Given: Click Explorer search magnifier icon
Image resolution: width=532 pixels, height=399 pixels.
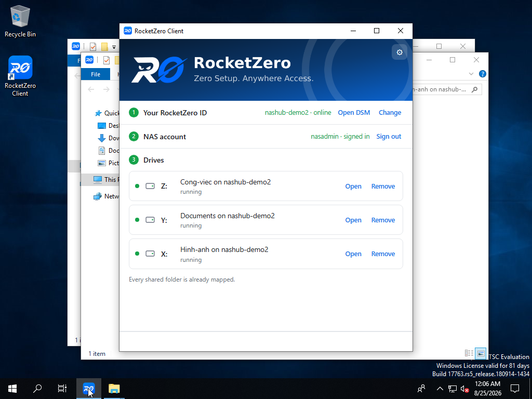Looking at the screenshot, I should pyautogui.click(x=475, y=89).
